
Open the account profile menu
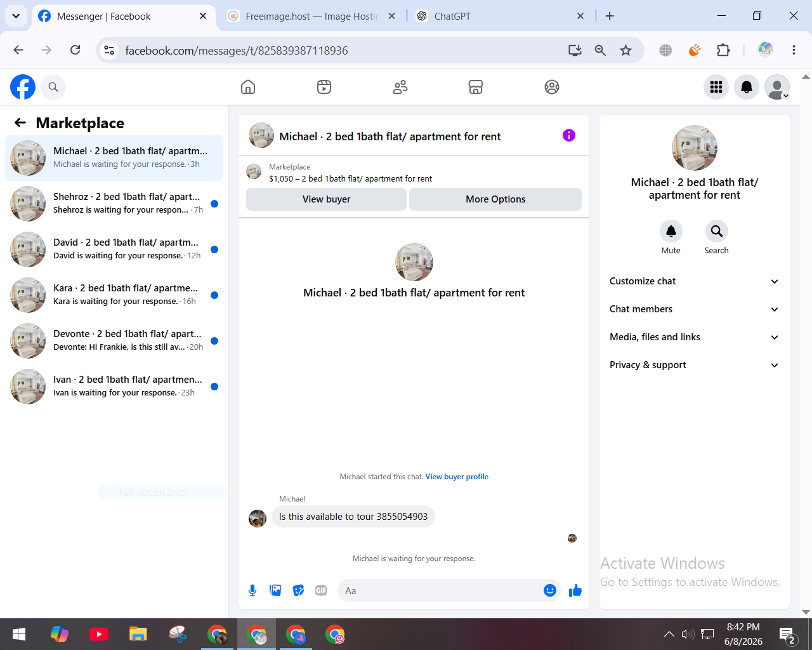777,87
